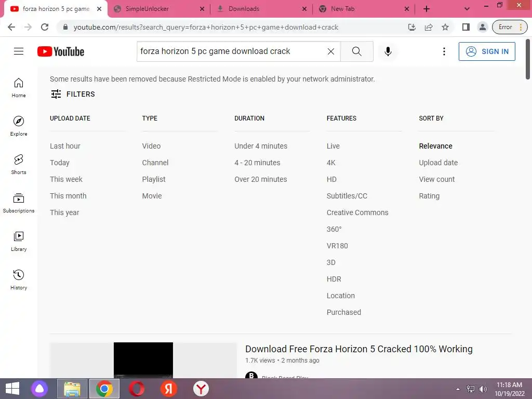This screenshot has width=532, height=399.
Task: Sort results by Upload date
Action: [x=438, y=163]
